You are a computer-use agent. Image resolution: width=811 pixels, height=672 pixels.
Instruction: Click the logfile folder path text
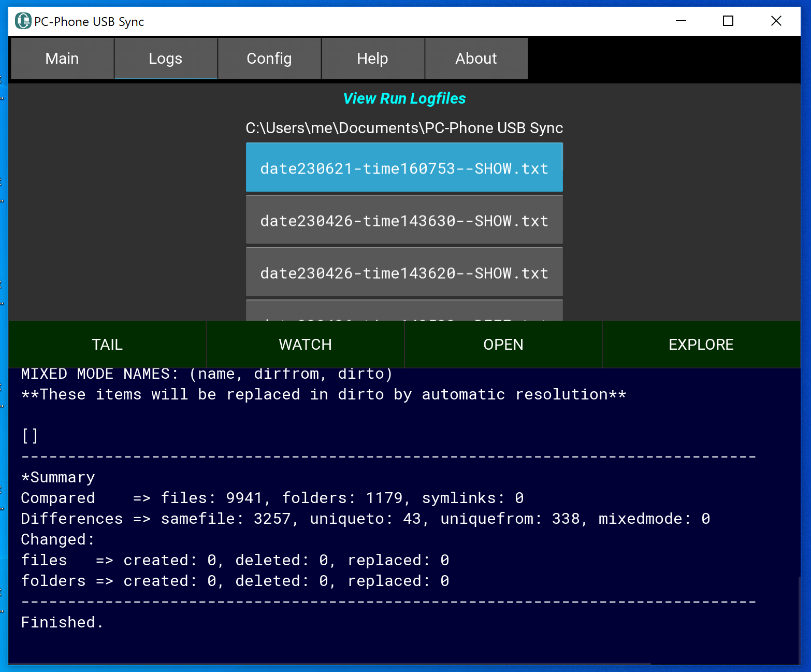coord(404,128)
